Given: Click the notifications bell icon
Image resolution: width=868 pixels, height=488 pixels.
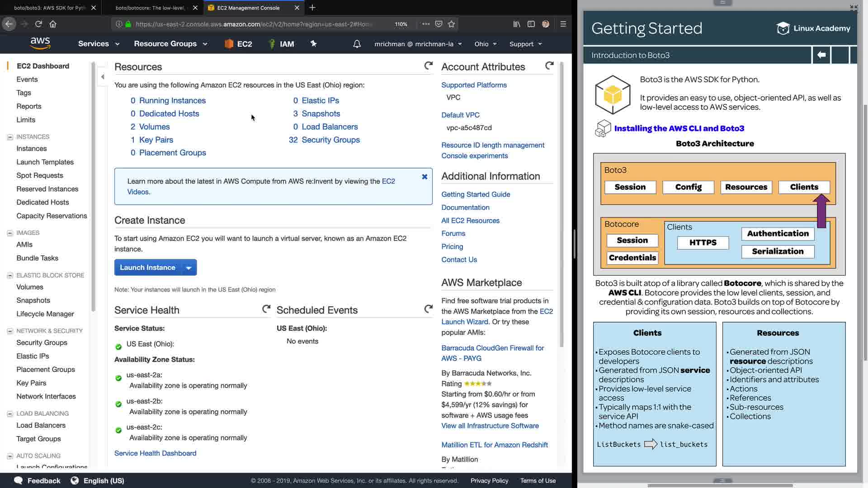Looking at the screenshot, I should tap(357, 44).
